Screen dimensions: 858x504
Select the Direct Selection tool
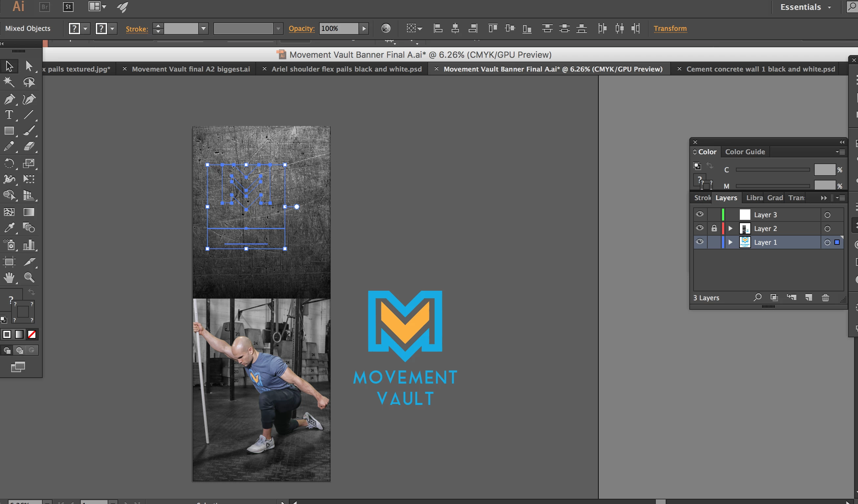(x=29, y=66)
